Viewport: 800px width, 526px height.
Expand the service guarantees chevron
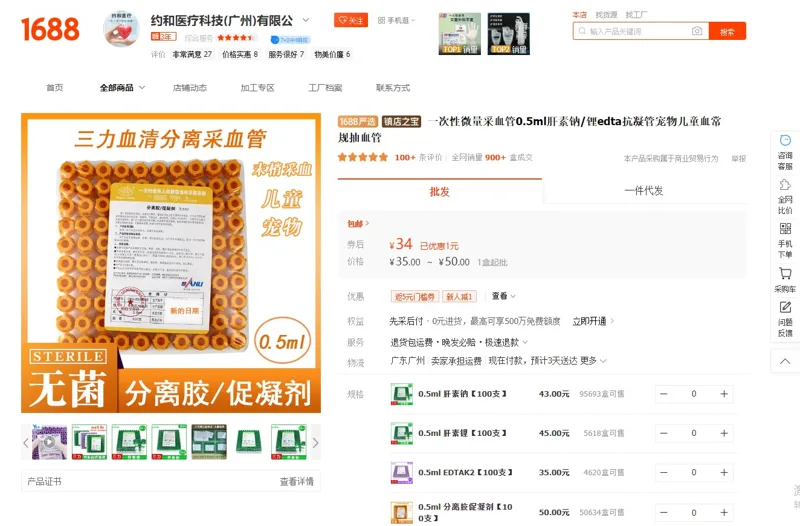click(x=525, y=342)
